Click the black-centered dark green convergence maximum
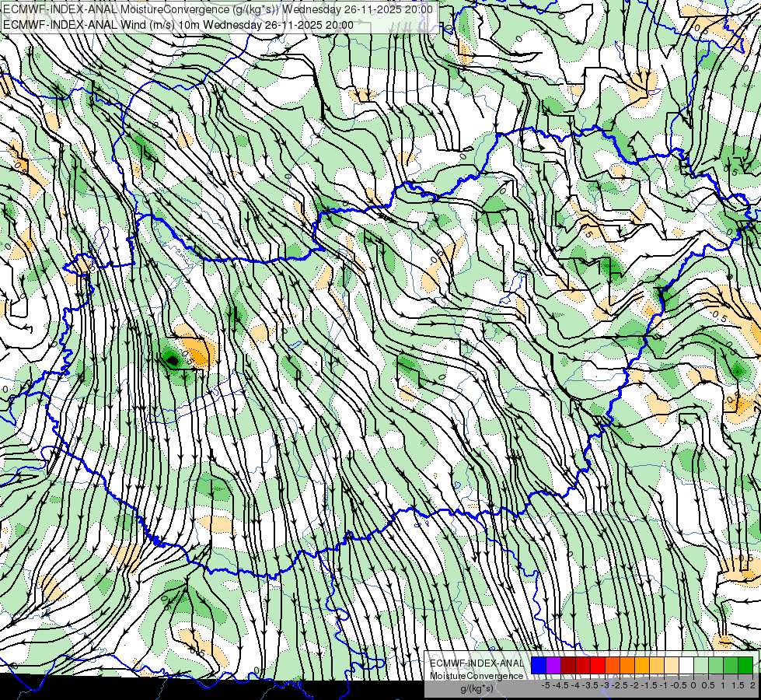761x700 pixels. point(173,360)
